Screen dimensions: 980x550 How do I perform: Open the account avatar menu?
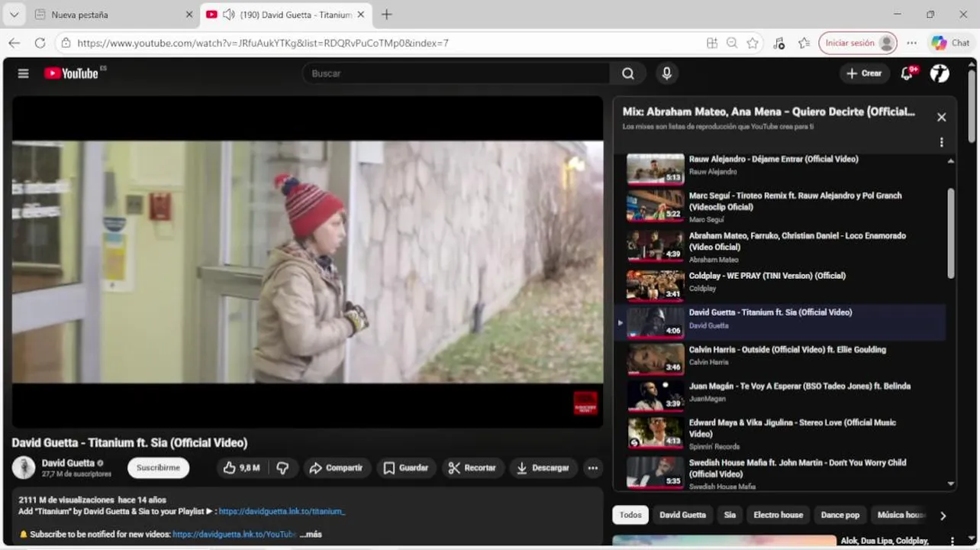940,73
